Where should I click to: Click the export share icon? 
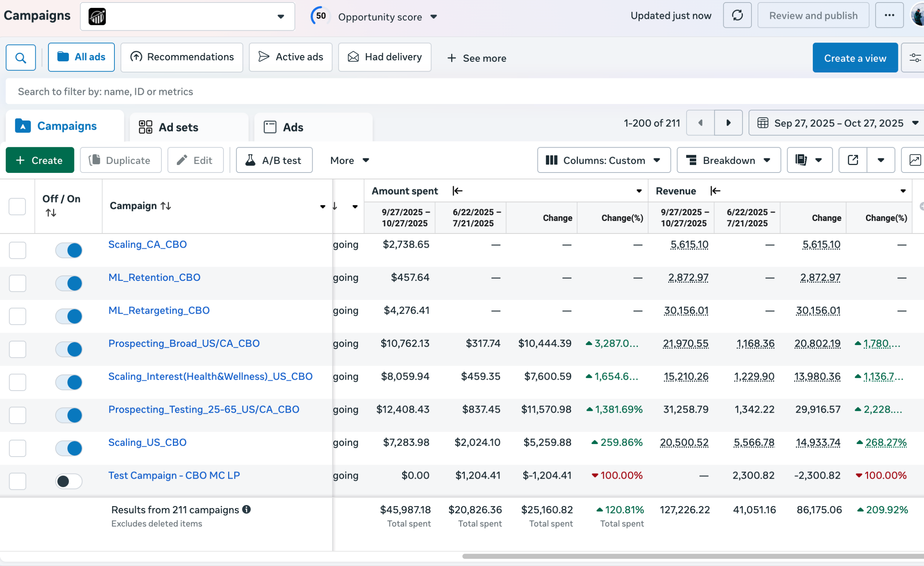click(x=853, y=160)
